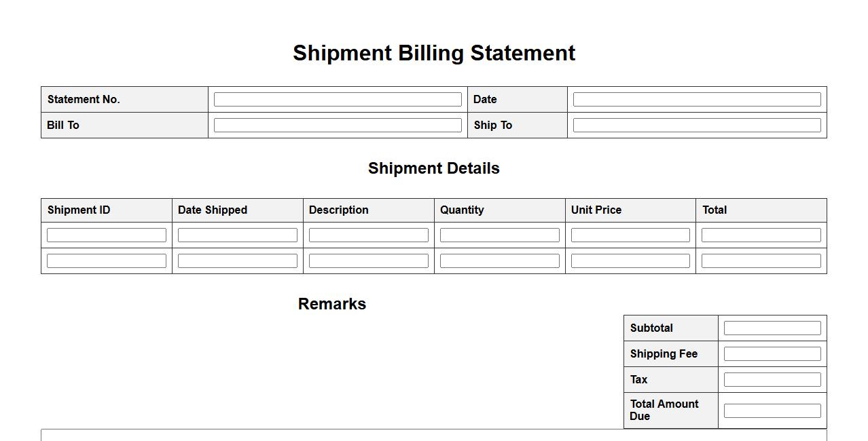This screenshot has width=868, height=441.
Task: Click first row Description input
Action: [x=369, y=235]
